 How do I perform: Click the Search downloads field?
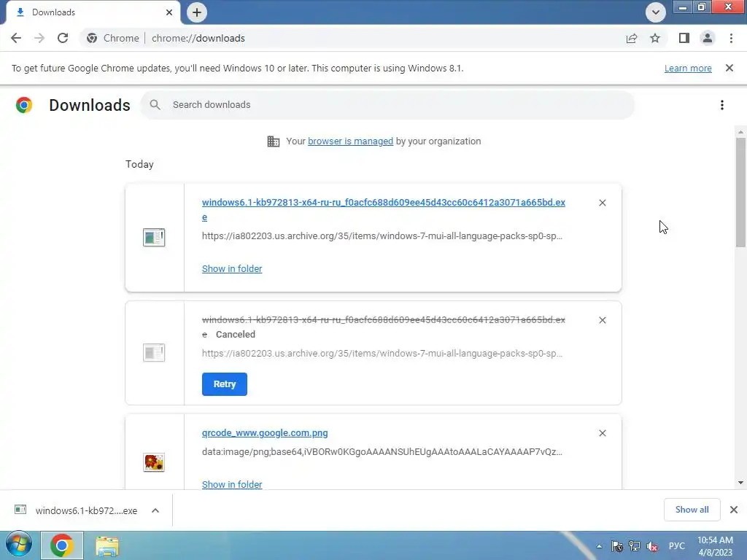[x=387, y=105]
